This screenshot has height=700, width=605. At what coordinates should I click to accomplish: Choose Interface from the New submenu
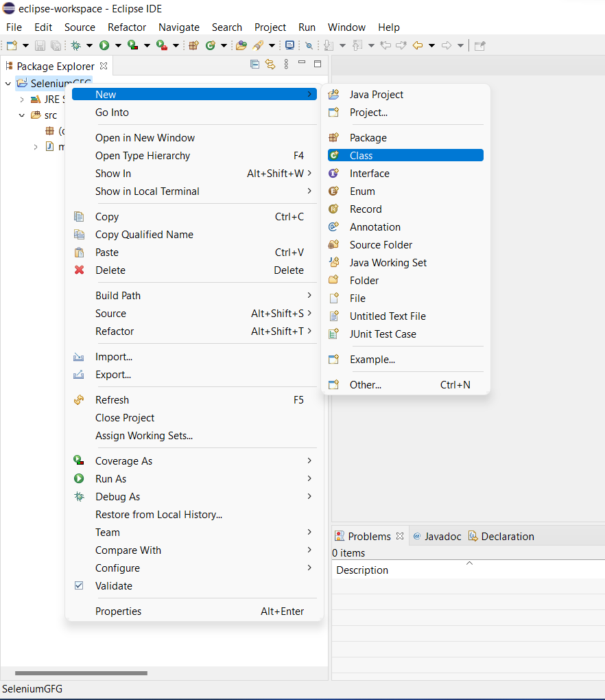(x=405, y=173)
